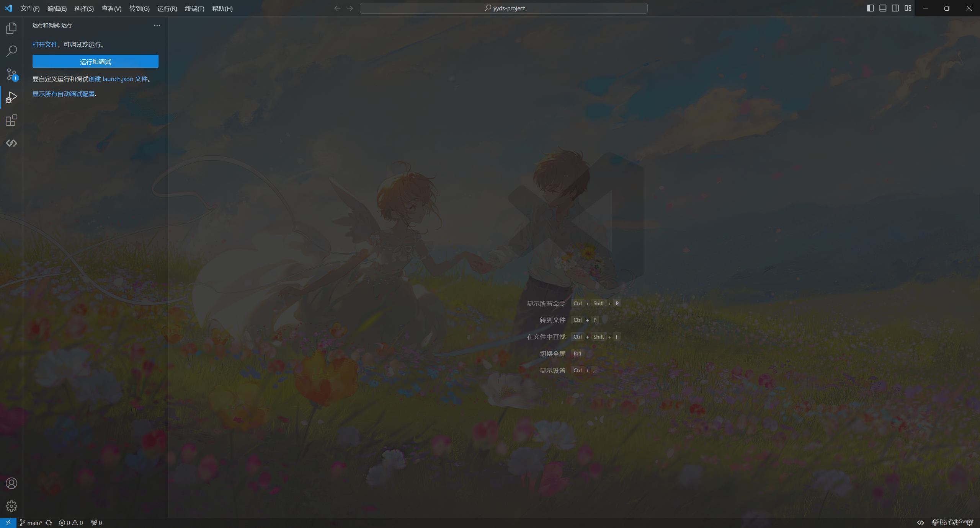Click Go Live in the status bar

[945, 523]
